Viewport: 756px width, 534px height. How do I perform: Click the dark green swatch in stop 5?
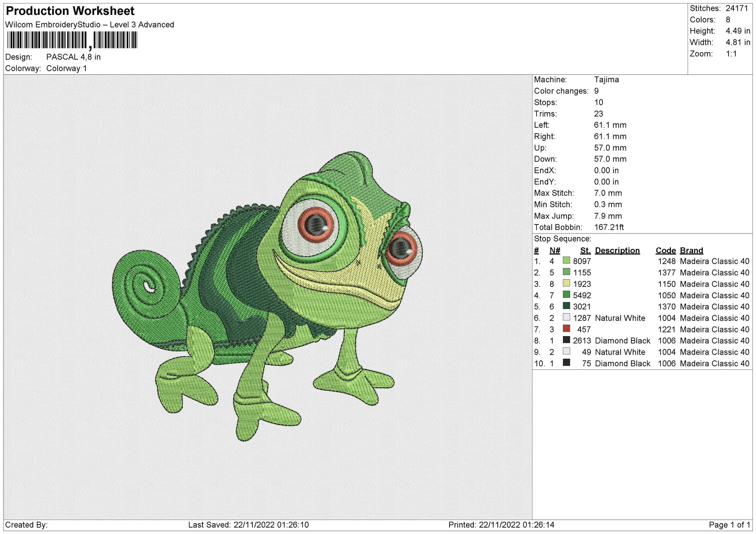pyautogui.click(x=567, y=306)
